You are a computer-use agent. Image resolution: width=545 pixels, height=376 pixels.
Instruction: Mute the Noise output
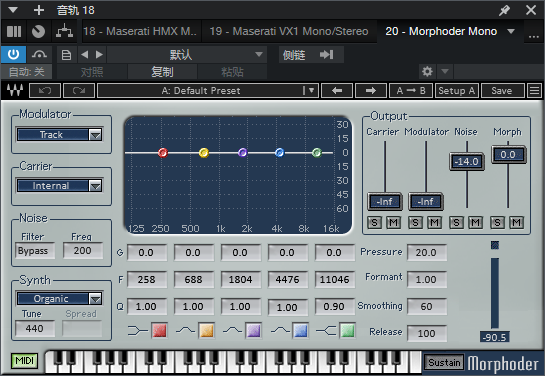[x=475, y=222]
